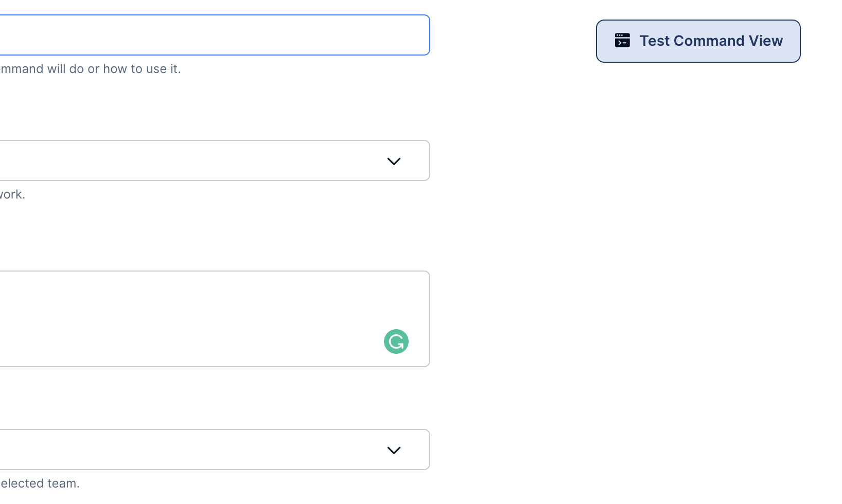842x504 pixels.
Task: Open the team selection combo box
Action: click(215, 449)
